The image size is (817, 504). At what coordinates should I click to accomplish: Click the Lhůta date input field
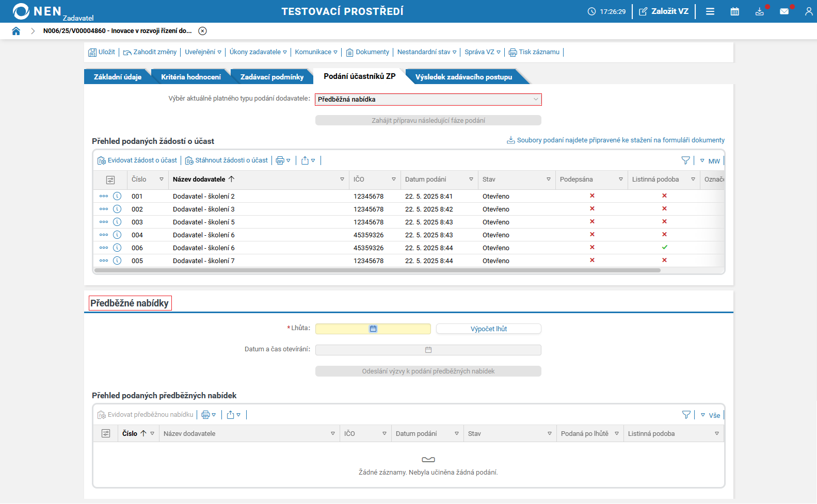click(x=373, y=329)
